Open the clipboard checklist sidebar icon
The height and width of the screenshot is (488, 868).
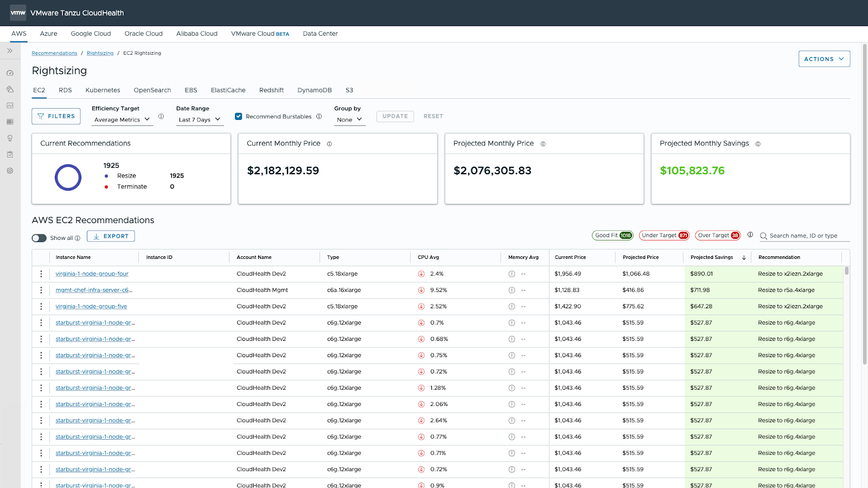[10, 154]
